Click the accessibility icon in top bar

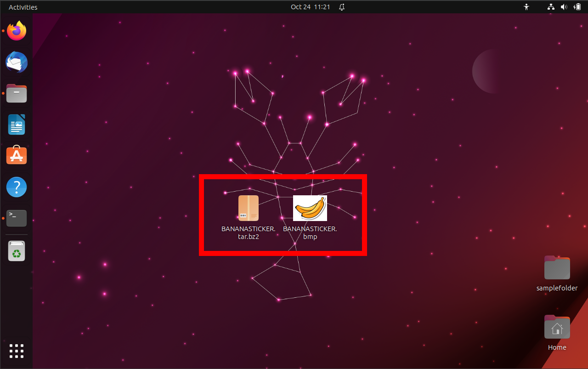click(526, 7)
